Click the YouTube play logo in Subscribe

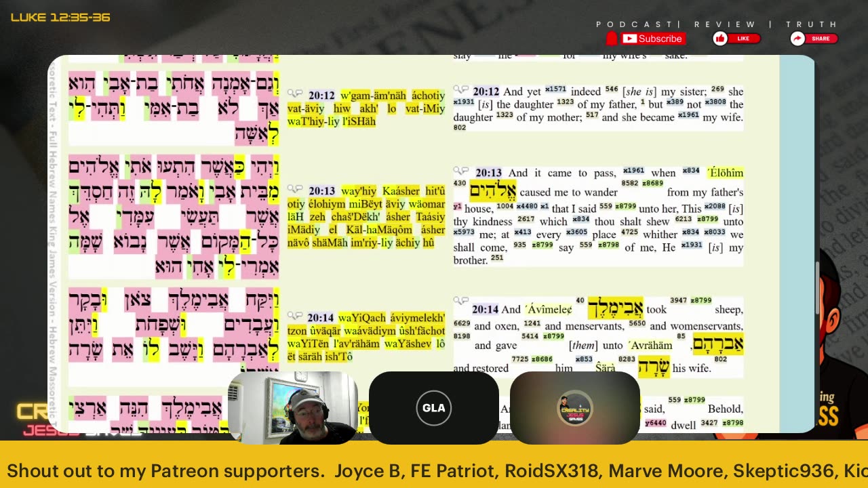coord(629,39)
